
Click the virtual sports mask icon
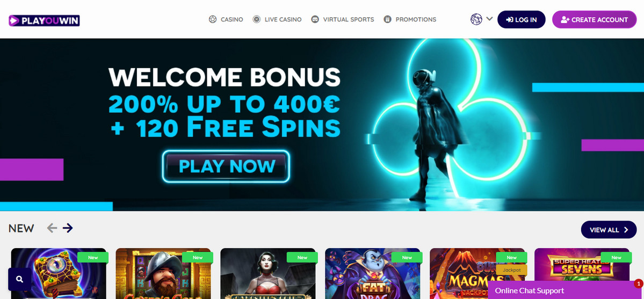[315, 19]
